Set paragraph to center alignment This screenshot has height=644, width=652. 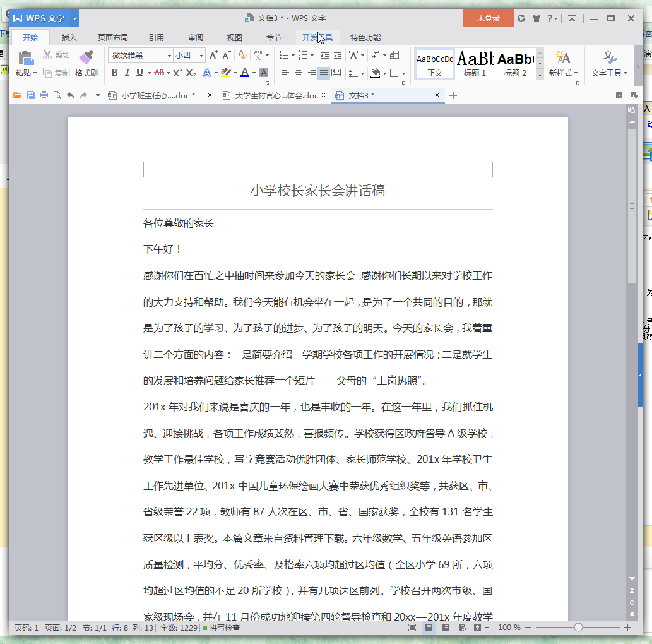pos(298,73)
